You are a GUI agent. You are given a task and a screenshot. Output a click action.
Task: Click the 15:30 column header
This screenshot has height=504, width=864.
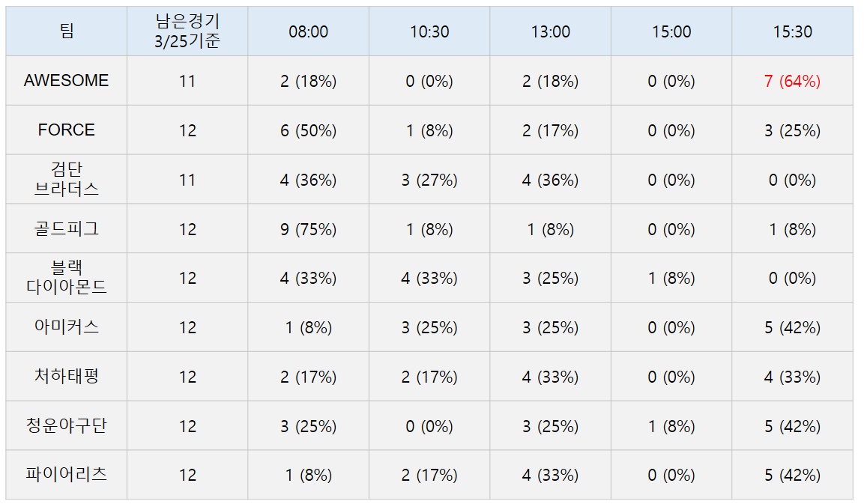792,31
